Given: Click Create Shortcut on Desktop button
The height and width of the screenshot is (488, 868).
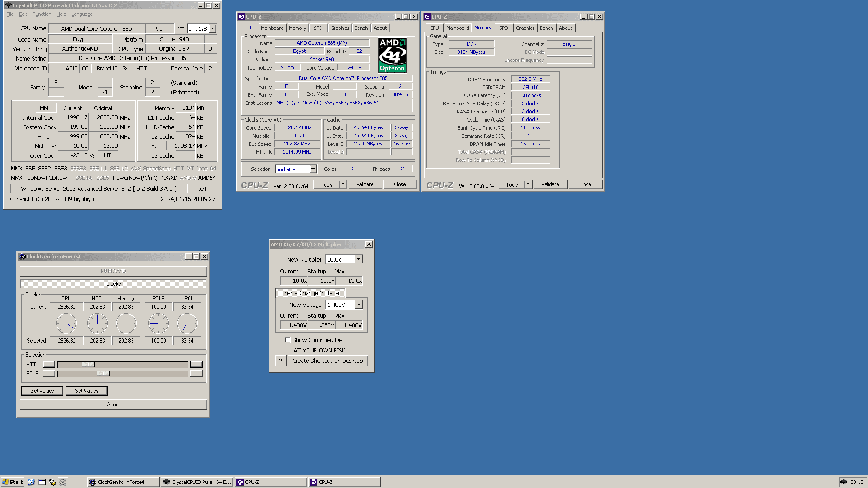Looking at the screenshot, I should click(327, 361).
